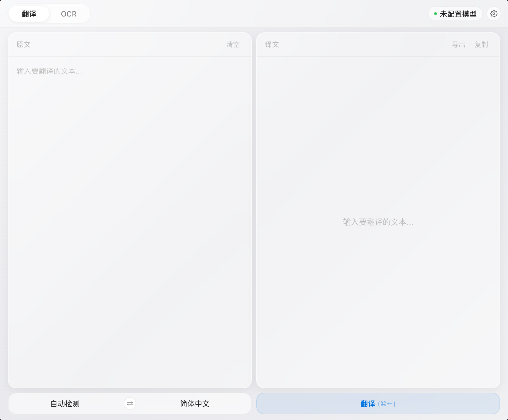Export the translation via 导出

pos(458,45)
